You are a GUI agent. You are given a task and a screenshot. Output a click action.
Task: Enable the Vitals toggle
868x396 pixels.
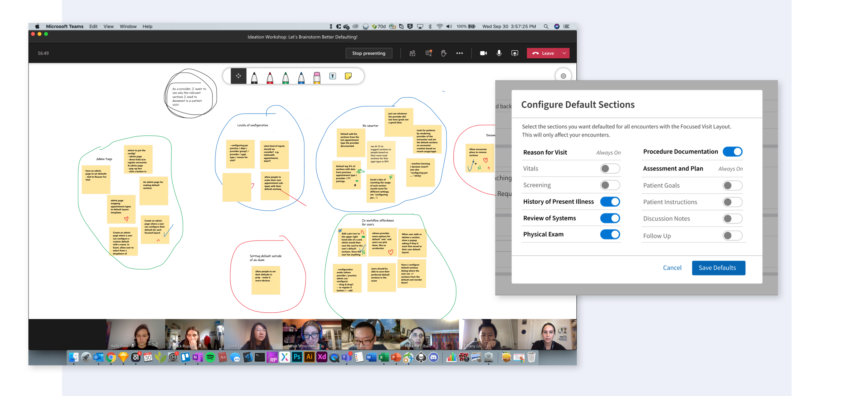(x=610, y=169)
